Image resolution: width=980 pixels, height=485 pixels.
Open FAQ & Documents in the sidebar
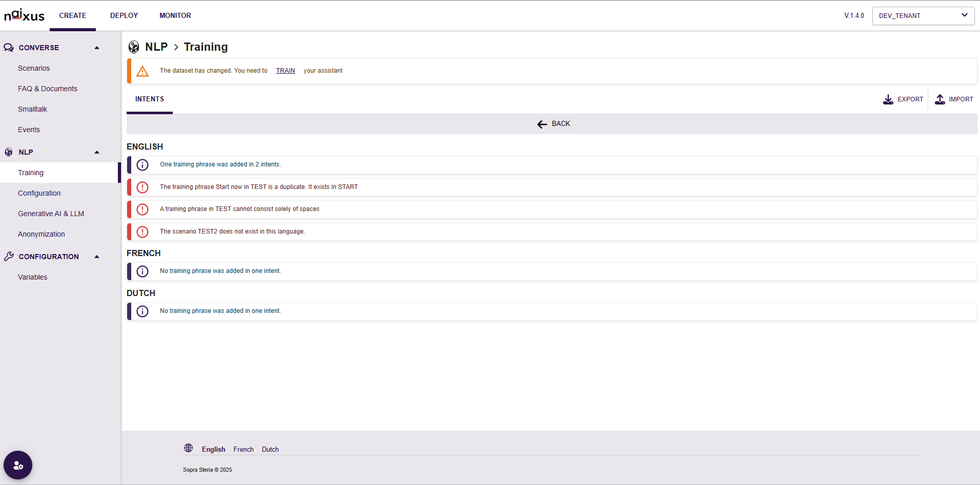point(48,89)
